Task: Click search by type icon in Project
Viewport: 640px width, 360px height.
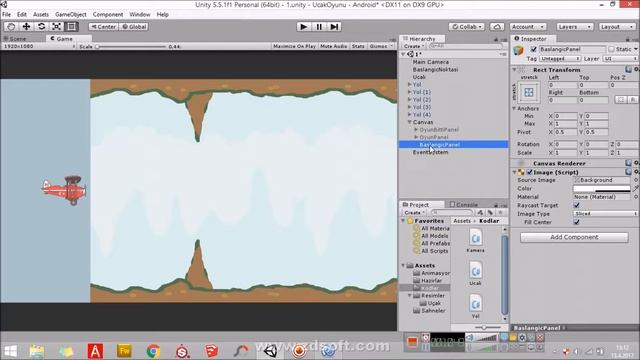Action: pos(480,212)
